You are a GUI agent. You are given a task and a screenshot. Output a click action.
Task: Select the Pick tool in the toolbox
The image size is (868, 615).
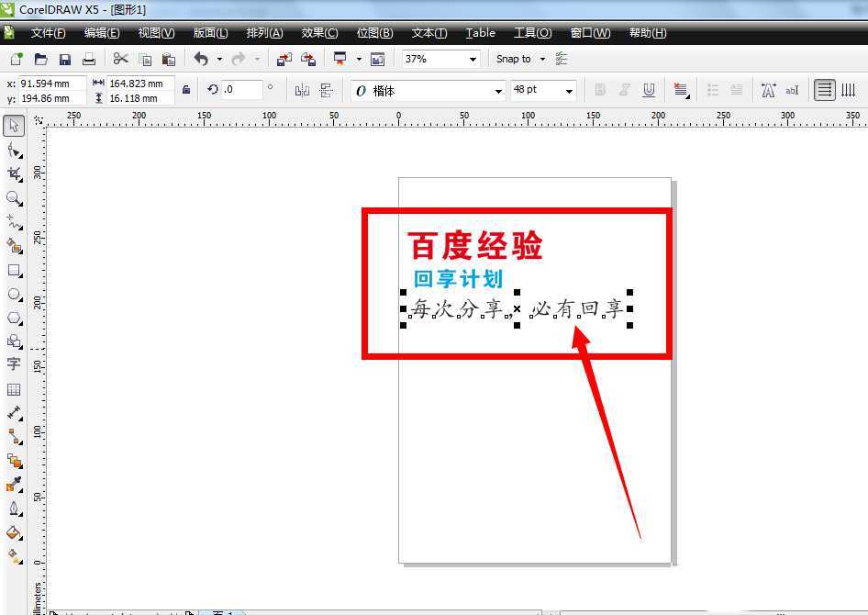[x=14, y=125]
